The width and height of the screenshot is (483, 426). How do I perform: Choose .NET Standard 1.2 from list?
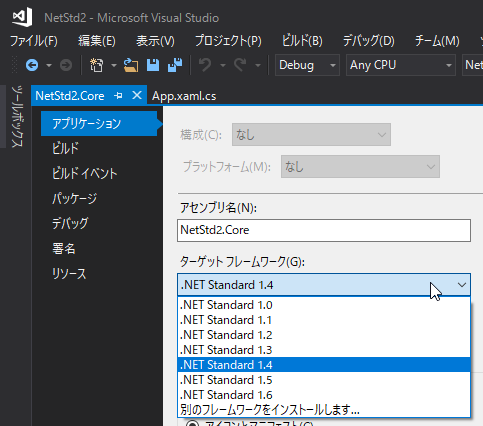(324, 335)
